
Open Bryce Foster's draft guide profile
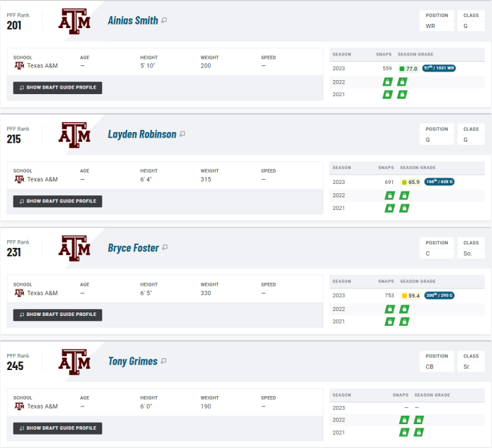pos(58,315)
